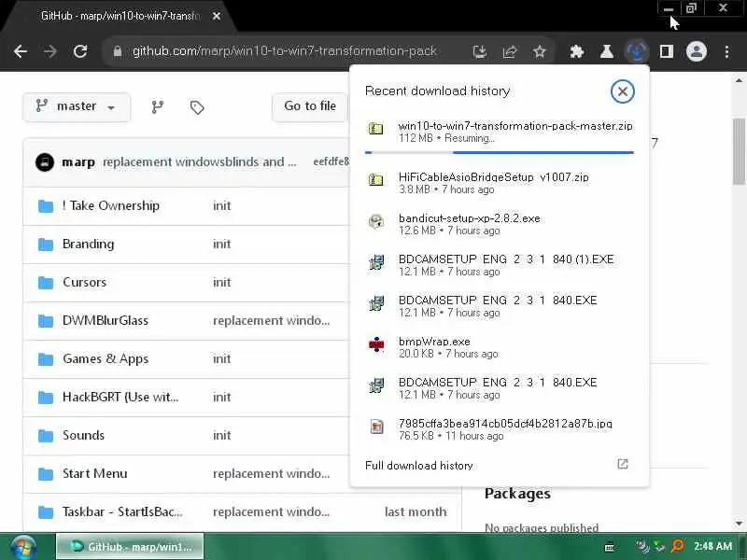
Task: Click the GitHub Chrome taskbar button
Action: click(x=130, y=547)
